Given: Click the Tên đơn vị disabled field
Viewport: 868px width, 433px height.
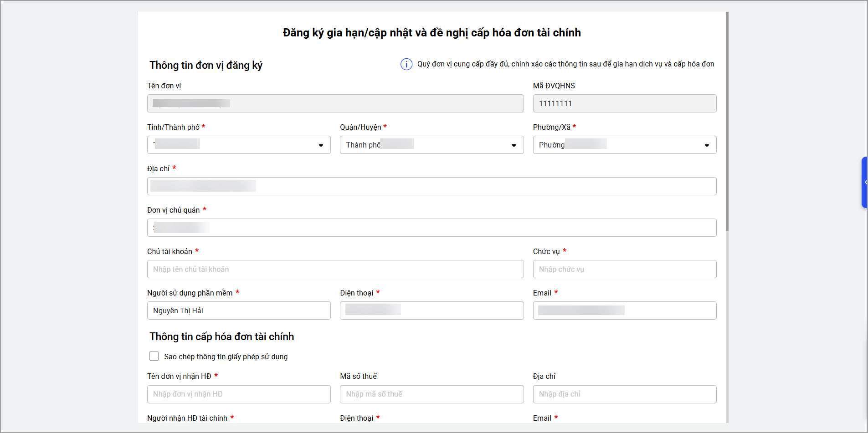Looking at the screenshot, I should pos(335,103).
